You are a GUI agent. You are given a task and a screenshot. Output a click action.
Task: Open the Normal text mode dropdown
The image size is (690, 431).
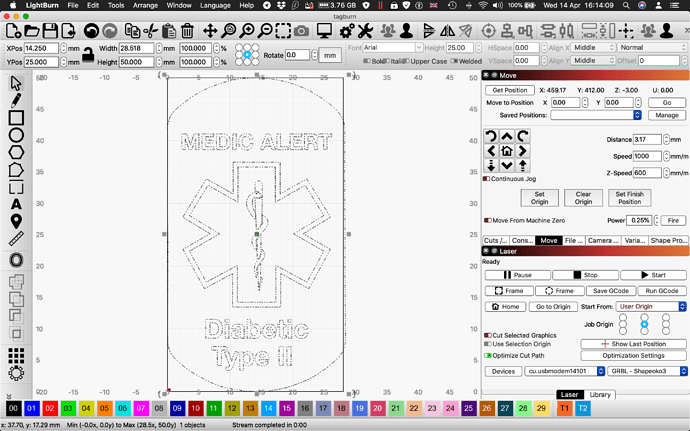pos(653,47)
